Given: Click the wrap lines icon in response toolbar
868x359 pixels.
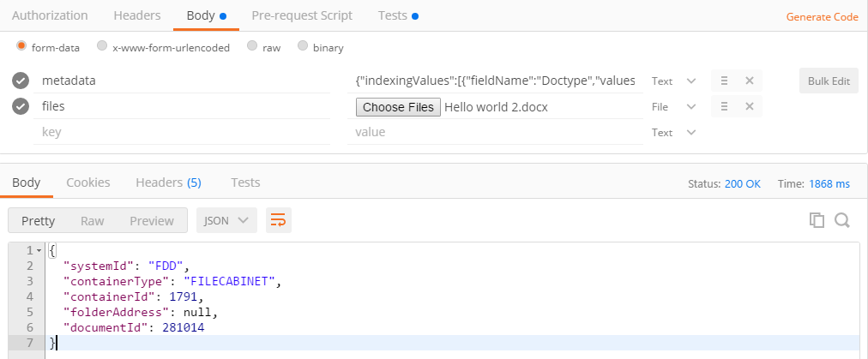Looking at the screenshot, I should (x=279, y=221).
